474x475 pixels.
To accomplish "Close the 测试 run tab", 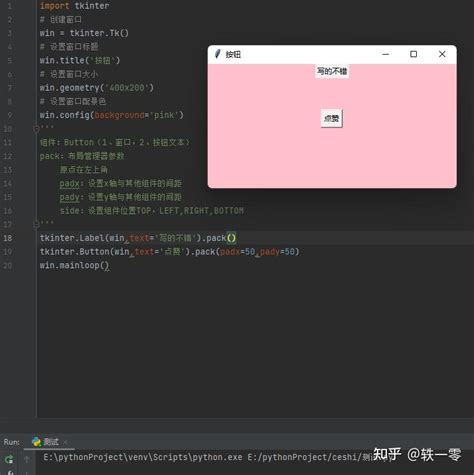I will pyautogui.click(x=65, y=442).
